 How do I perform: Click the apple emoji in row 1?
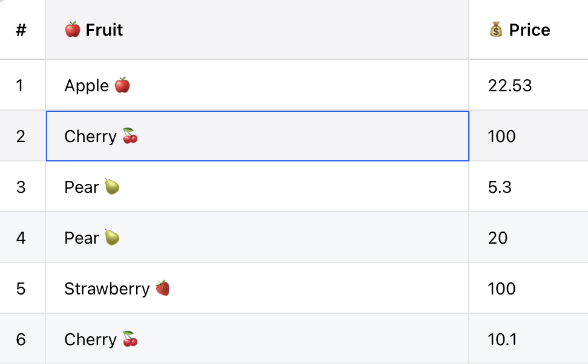coord(122,85)
